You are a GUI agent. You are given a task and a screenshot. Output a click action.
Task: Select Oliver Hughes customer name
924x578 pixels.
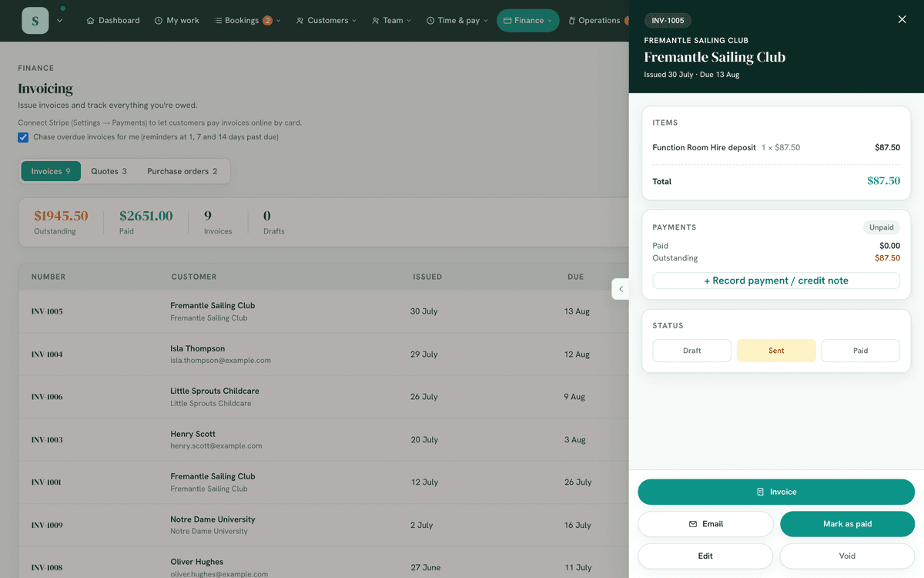(198, 562)
